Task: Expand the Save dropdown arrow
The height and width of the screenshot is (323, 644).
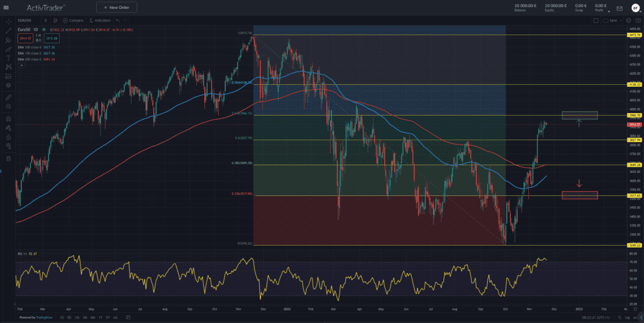Action: 621,21
